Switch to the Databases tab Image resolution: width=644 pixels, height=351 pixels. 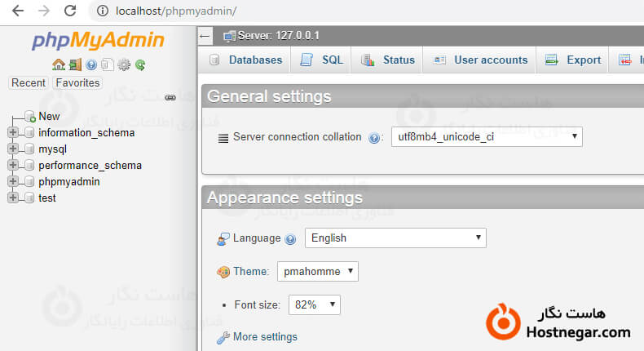click(x=245, y=60)
